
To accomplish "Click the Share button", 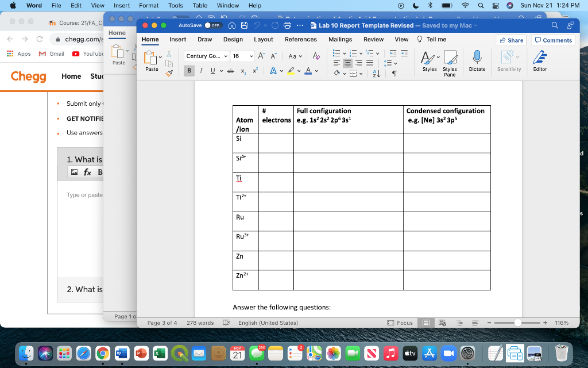I will click(510, 39).
